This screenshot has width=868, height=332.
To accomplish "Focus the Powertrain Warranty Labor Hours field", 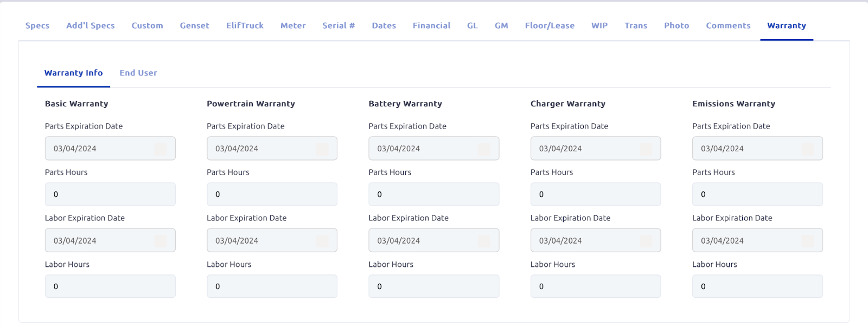I will pos(272,286).
